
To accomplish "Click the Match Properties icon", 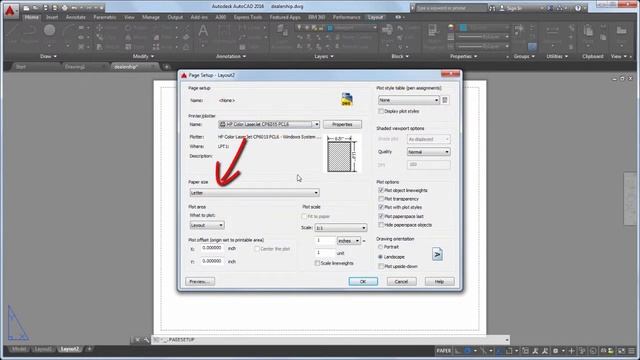I will (433, 31).
